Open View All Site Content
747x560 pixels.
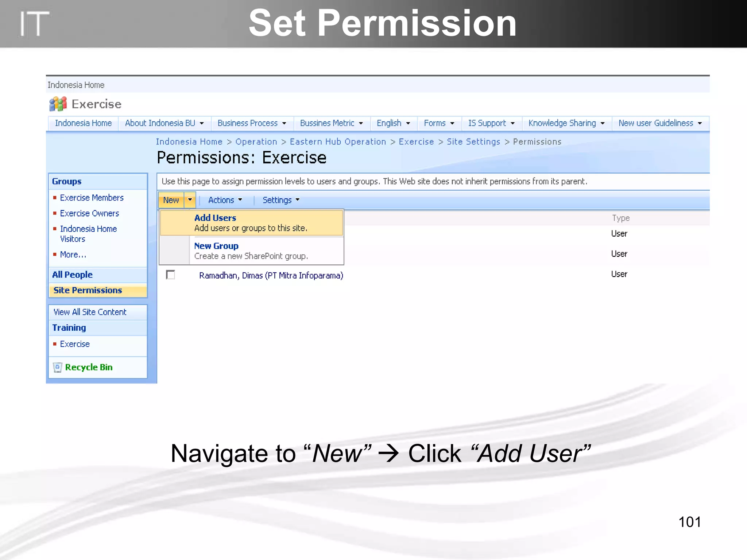90,312
